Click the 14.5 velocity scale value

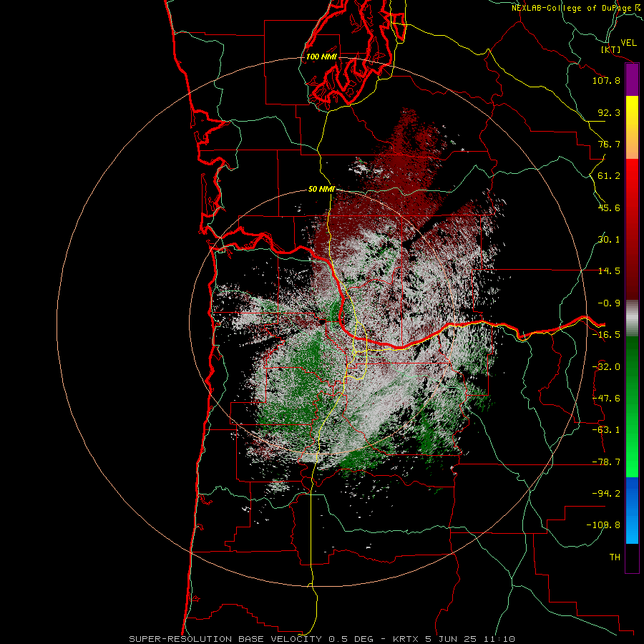609,271
